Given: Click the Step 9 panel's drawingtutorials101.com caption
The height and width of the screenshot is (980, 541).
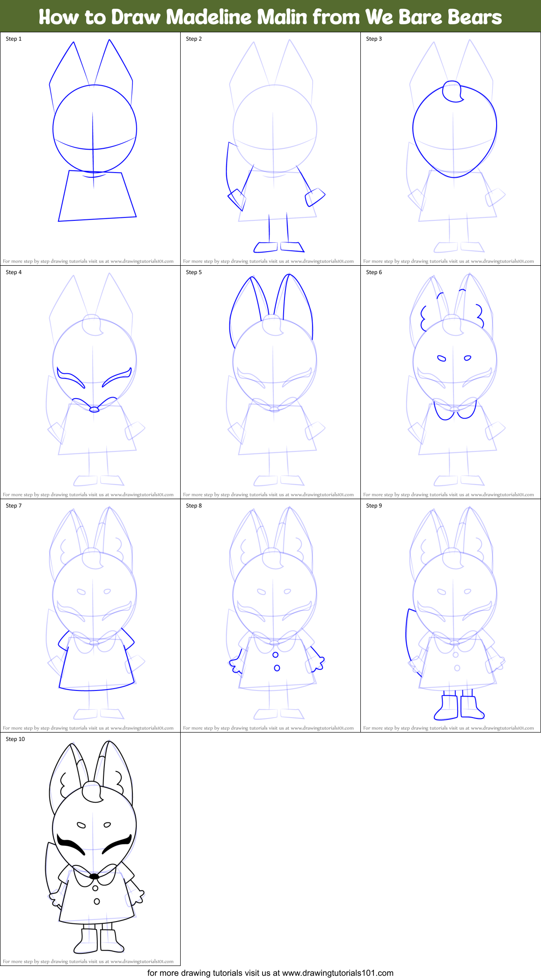Looking at the screenshot, I should pyautogui.click(x=448, y=728).
